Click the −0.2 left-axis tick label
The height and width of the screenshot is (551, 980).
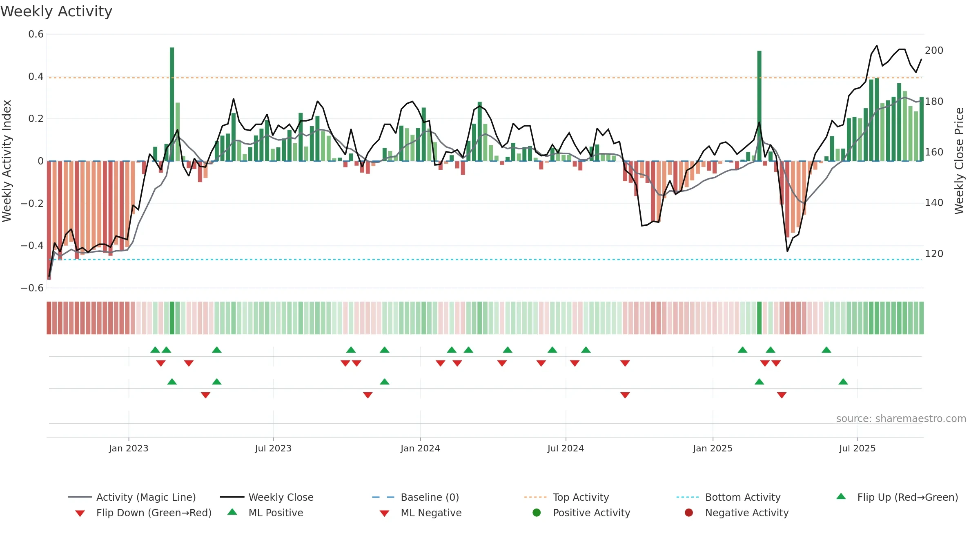point(32,203)
